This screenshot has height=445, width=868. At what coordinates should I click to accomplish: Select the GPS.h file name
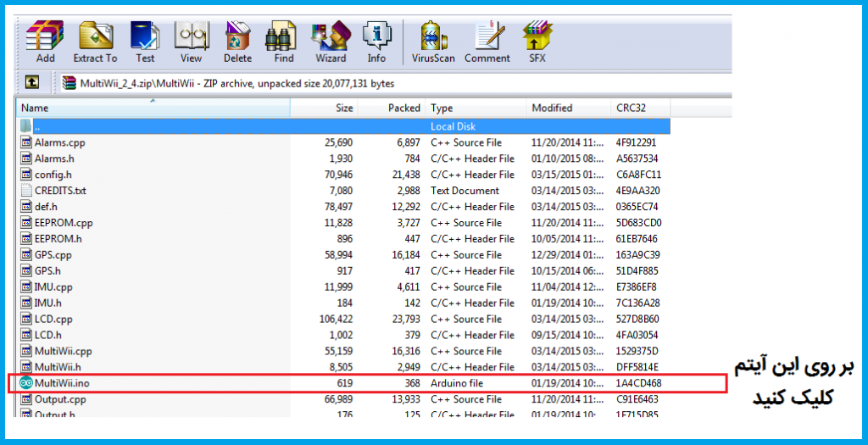point(47,270)
